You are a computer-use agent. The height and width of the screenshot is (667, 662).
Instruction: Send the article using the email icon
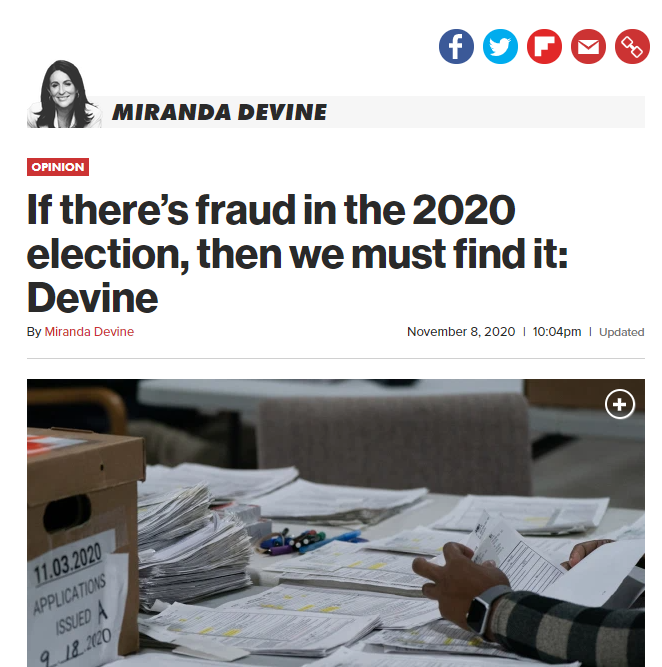tap(588, 46)
